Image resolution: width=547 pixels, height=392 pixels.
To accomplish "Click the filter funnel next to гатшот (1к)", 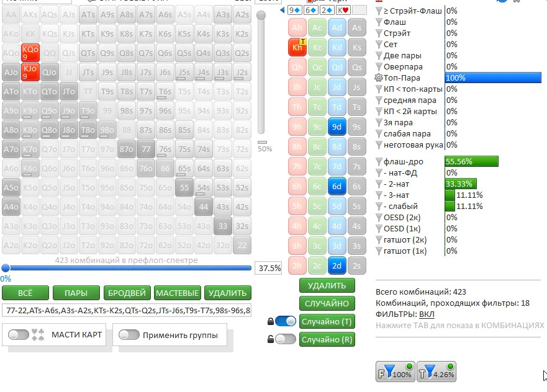I will pos(379,251).
